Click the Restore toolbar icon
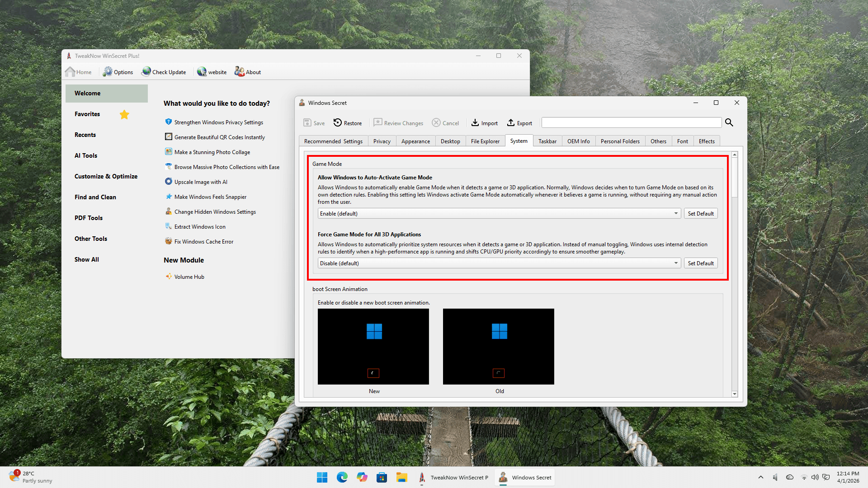 click(338, 123)
